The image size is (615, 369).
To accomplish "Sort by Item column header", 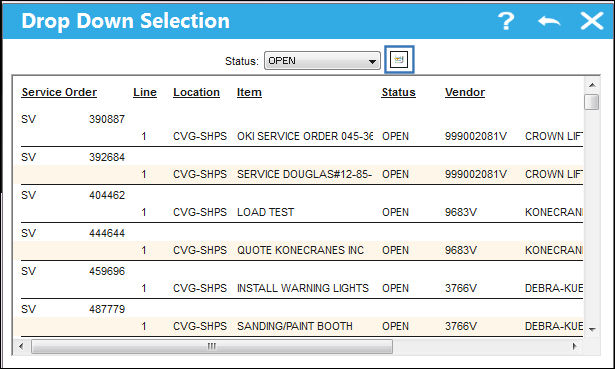I will click(x=249, y=92).
